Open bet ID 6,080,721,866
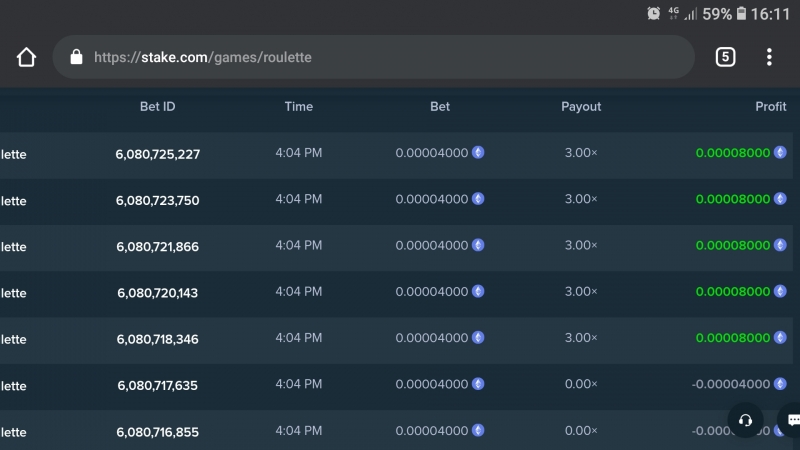The height and width of the screenshot is (450, 800). (158, 246)
